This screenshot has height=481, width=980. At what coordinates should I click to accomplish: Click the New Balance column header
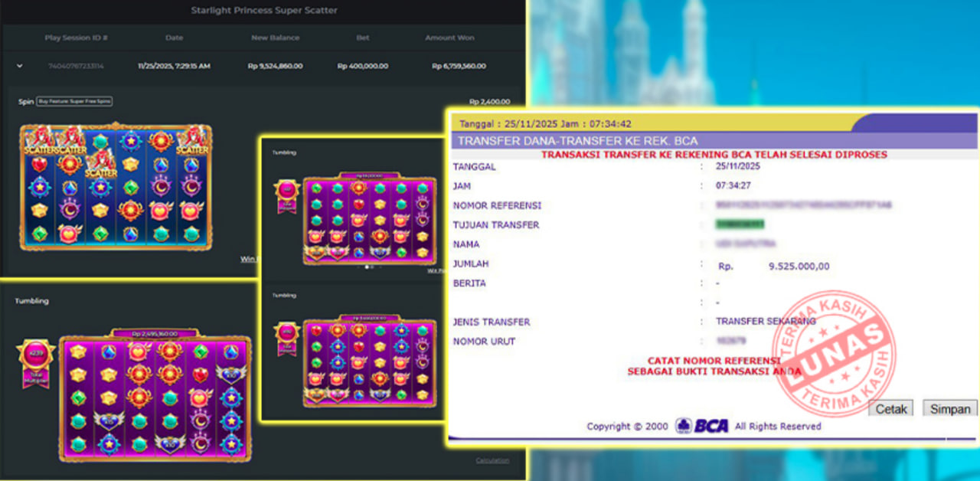[x=275, y=38]
